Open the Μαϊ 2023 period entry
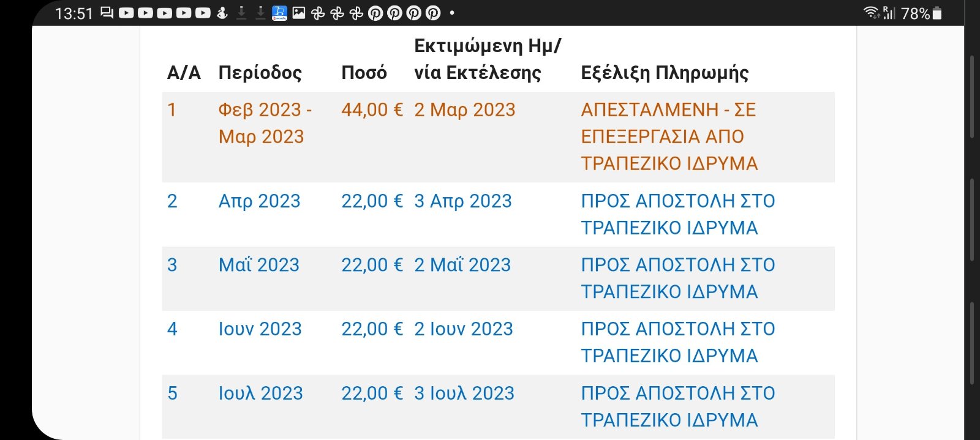This screenshot has height=440, width=980. (x=259, y=265)
